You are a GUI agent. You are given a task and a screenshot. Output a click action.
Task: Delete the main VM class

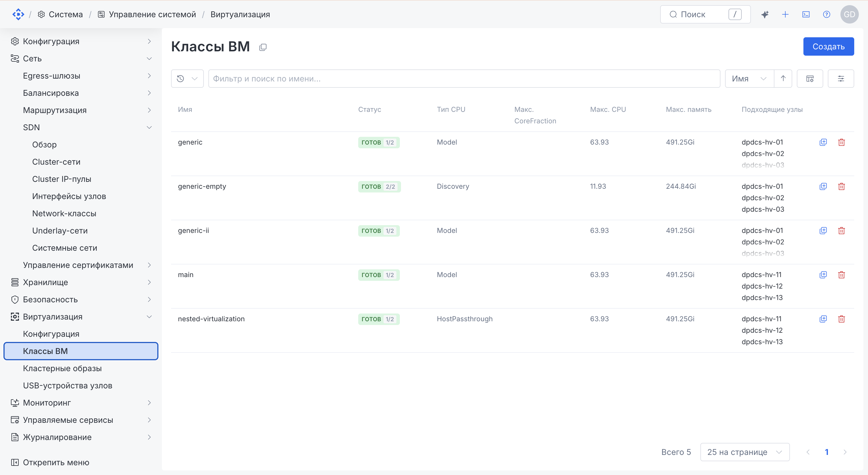841,275
